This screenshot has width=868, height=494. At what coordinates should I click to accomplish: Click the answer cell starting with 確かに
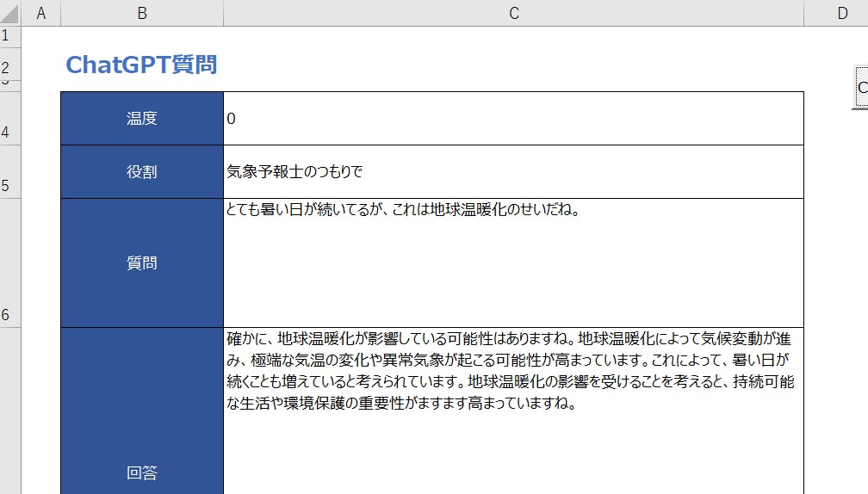[513, 413]
